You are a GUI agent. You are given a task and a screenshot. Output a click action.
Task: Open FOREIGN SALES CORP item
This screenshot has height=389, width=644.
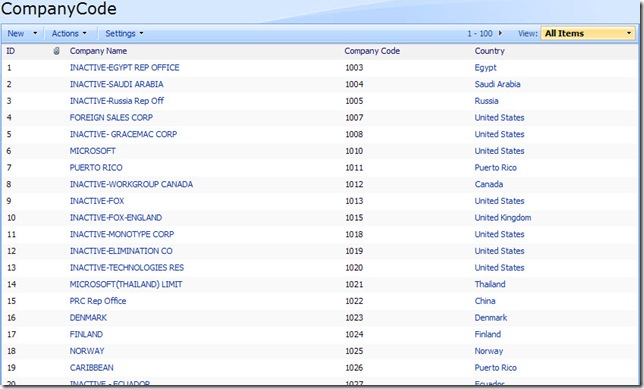(111, 117)
